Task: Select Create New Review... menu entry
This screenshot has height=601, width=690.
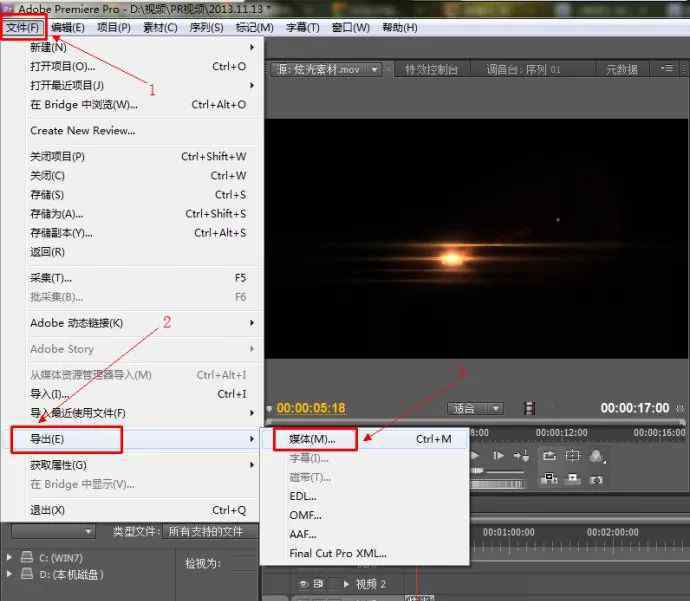Action: click(142, 131)
